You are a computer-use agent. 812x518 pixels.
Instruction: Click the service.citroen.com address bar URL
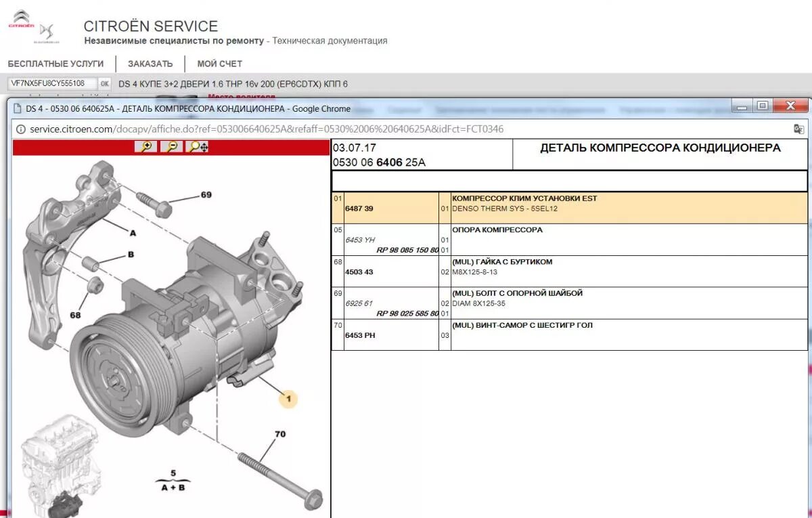click(x=267, y=129)
